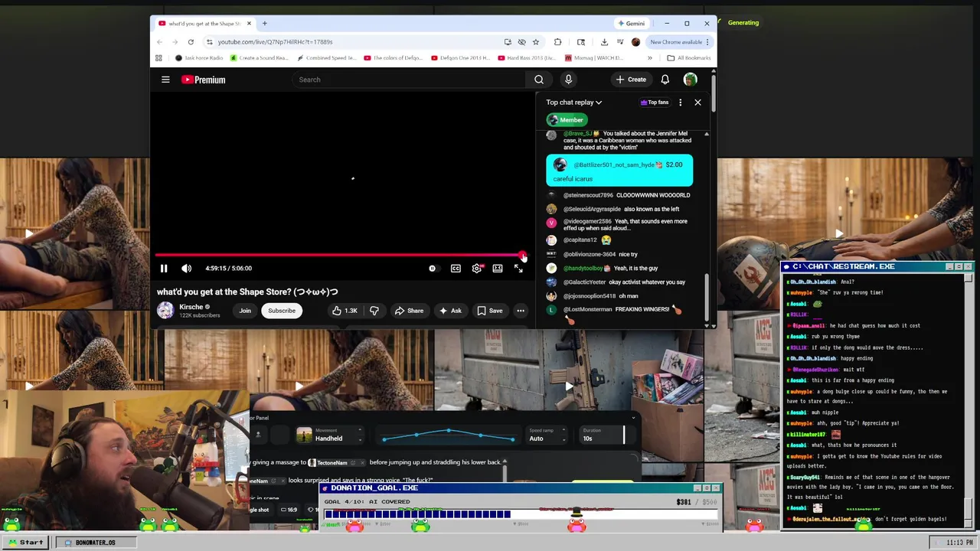Subscribe to the Kirsche channel
980x551 pixels.
tap(282, 311)
